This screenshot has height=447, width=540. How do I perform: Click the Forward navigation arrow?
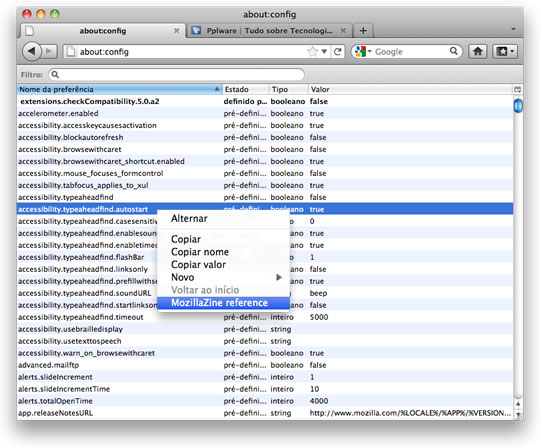click(49, 51)
